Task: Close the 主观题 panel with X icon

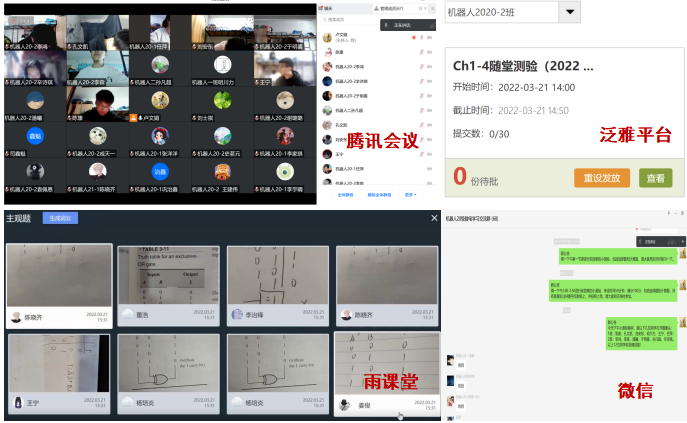Action: click(434, 218)
